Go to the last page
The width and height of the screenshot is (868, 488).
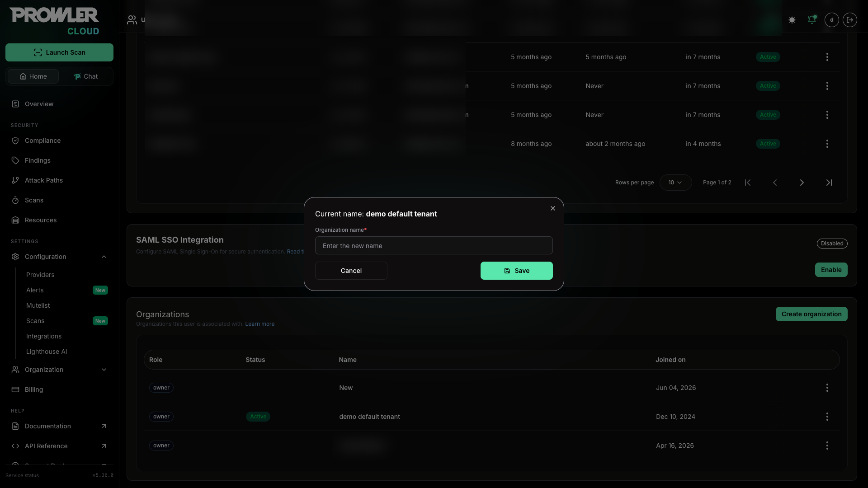point(829,183)
